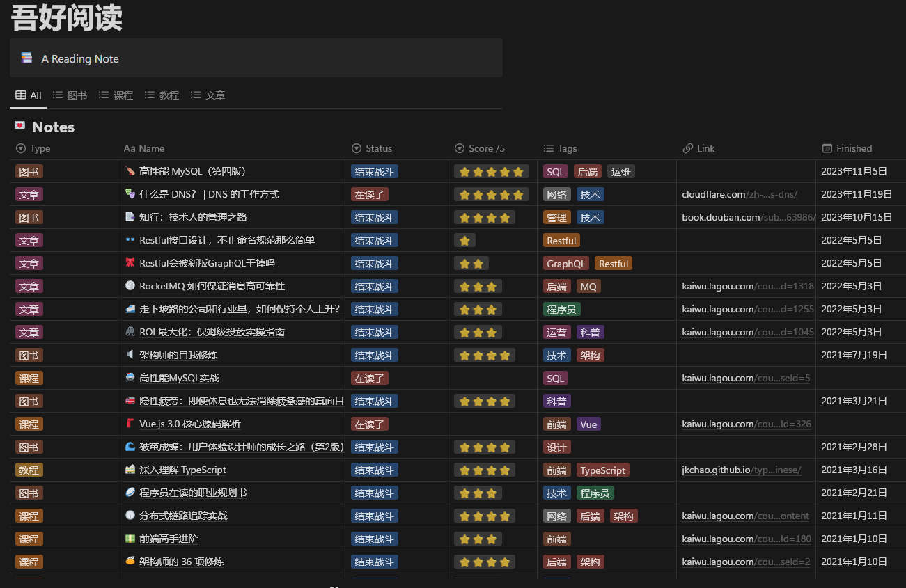This screenshot has width=906, height=588.
Task: Click the list icon in Tags column header
Action: [x=549, y=148]
